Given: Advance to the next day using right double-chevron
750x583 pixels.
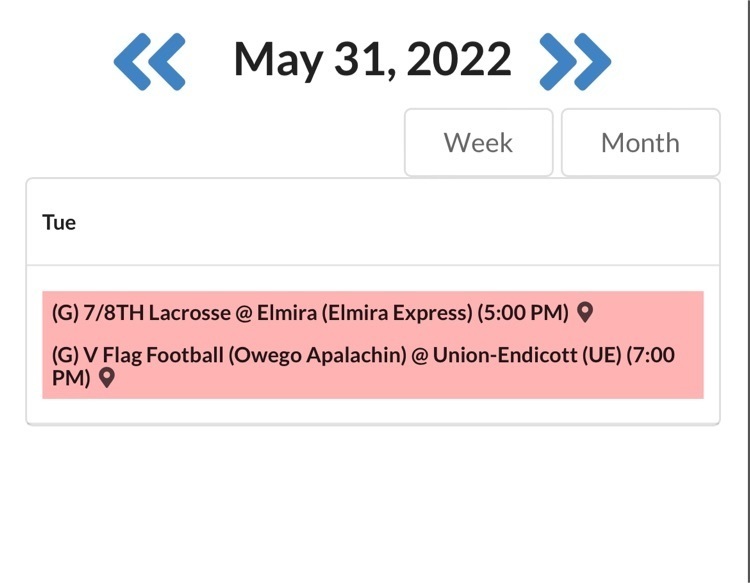Looking at the screenshot, I should pos(575,60).
